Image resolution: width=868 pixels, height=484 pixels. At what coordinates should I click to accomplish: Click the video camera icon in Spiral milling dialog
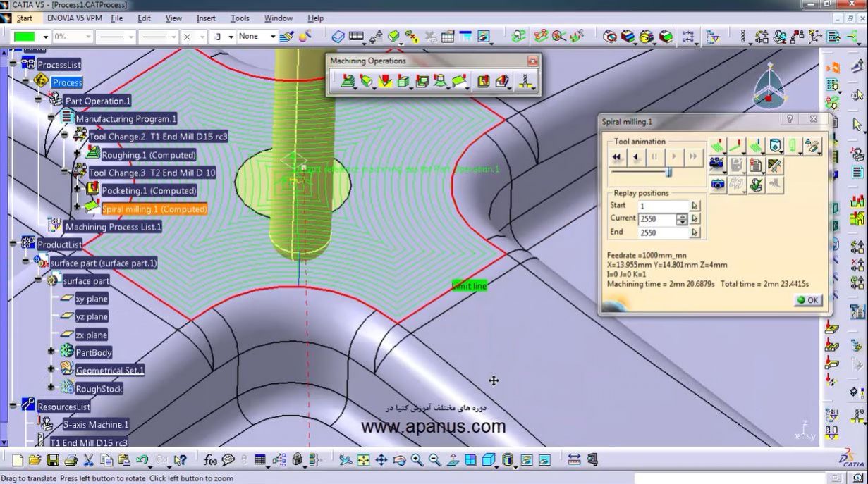[718, 166]
